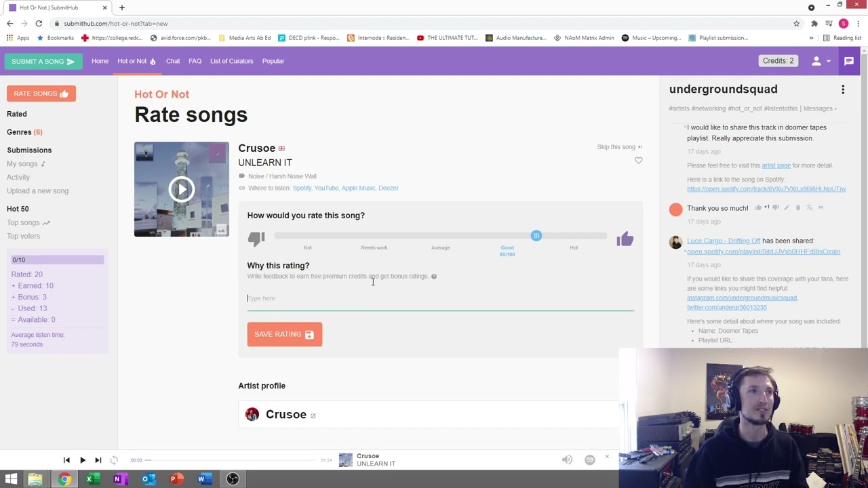Open chat options three-dot menu
Image resolution: width=868 pixels, height=488 pixels.
[x=843, y=89]
